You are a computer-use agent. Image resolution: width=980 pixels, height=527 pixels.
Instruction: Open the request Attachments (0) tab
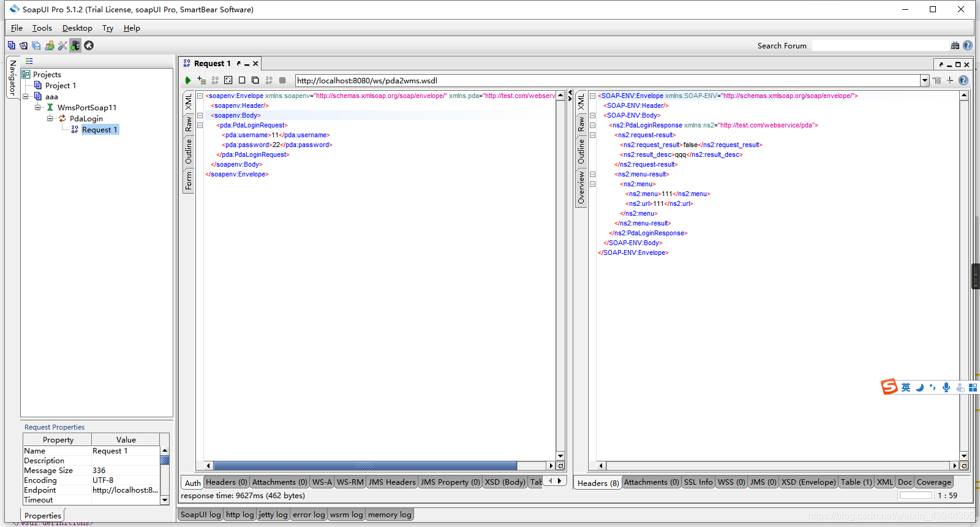(x=279, y=482)
